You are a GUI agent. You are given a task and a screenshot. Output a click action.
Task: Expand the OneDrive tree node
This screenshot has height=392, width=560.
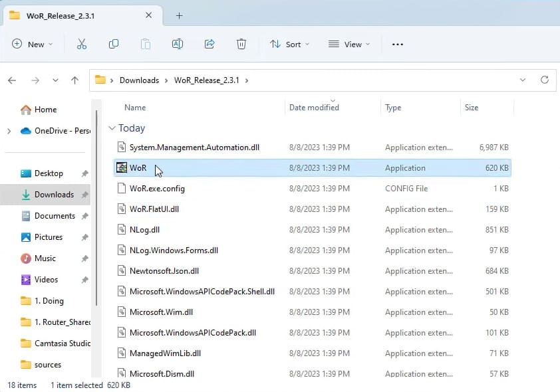[9, 131]
